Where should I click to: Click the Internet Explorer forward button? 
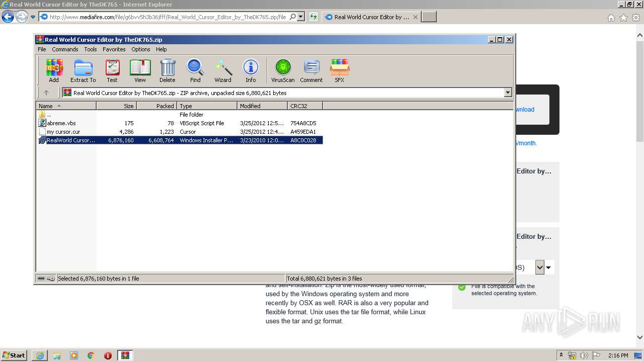click(x=22, y=17)
